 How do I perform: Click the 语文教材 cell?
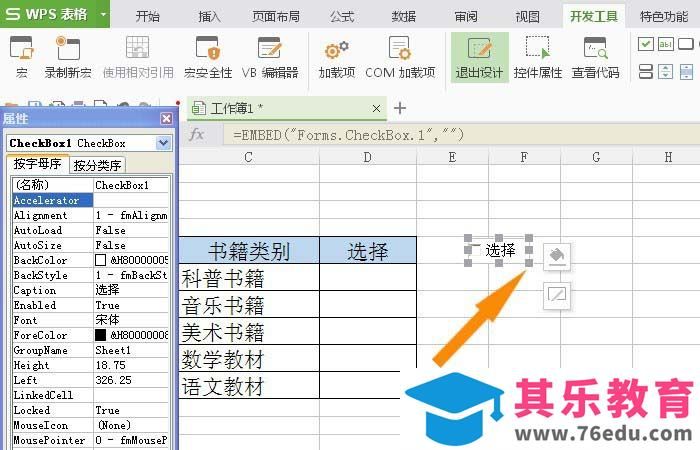pos(249,385)
